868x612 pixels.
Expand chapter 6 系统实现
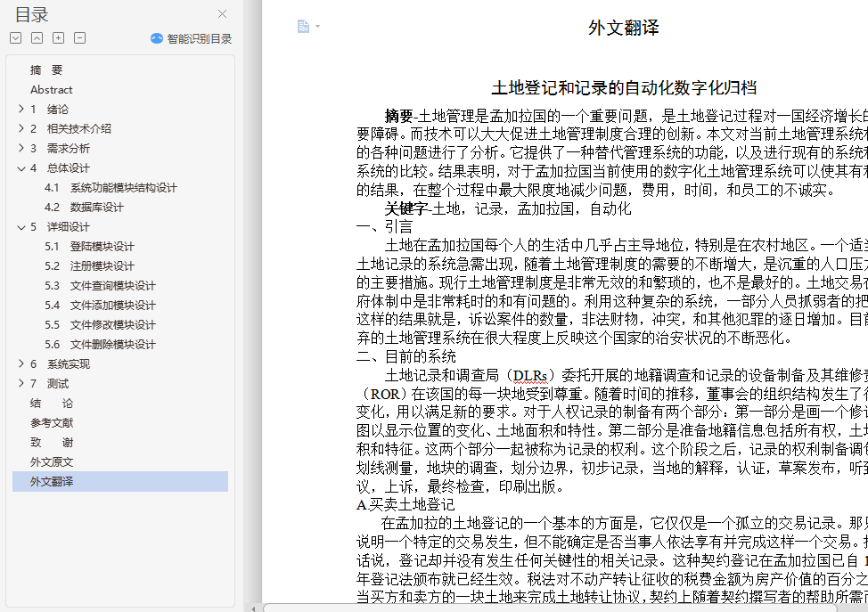coord(21,363)
